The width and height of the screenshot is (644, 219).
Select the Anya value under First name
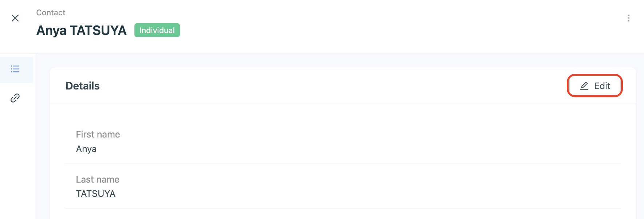[x=86, y=149]
